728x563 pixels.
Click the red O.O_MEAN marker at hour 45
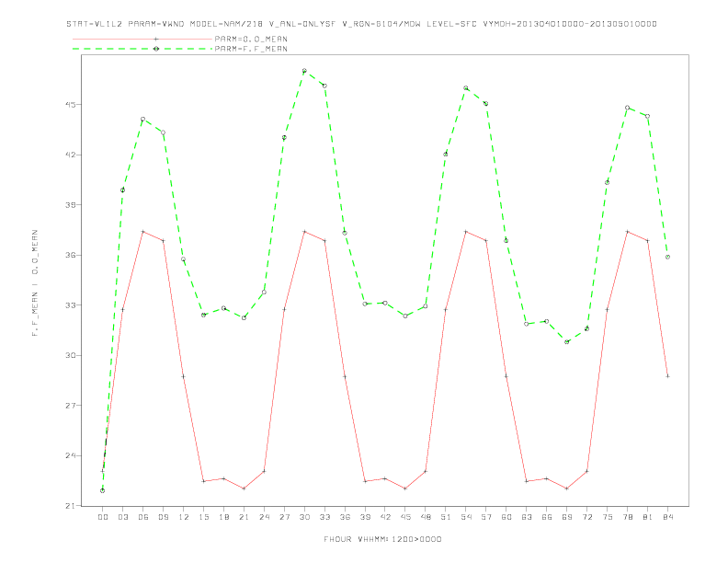tap(405, 488)
